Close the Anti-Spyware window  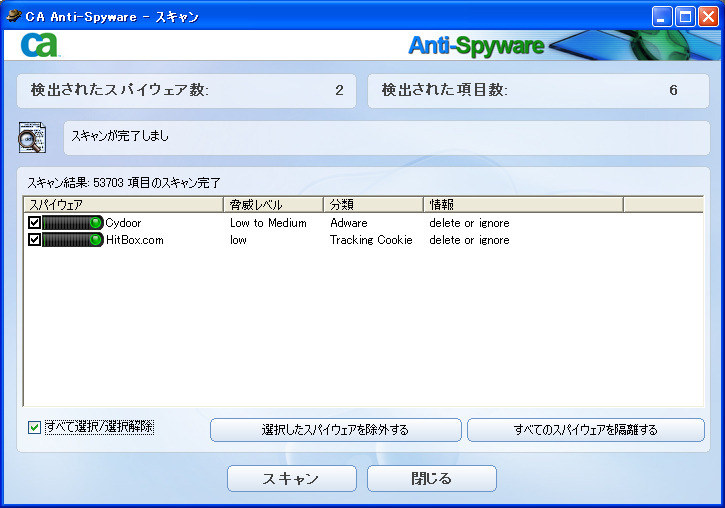[x=708, y=17]
